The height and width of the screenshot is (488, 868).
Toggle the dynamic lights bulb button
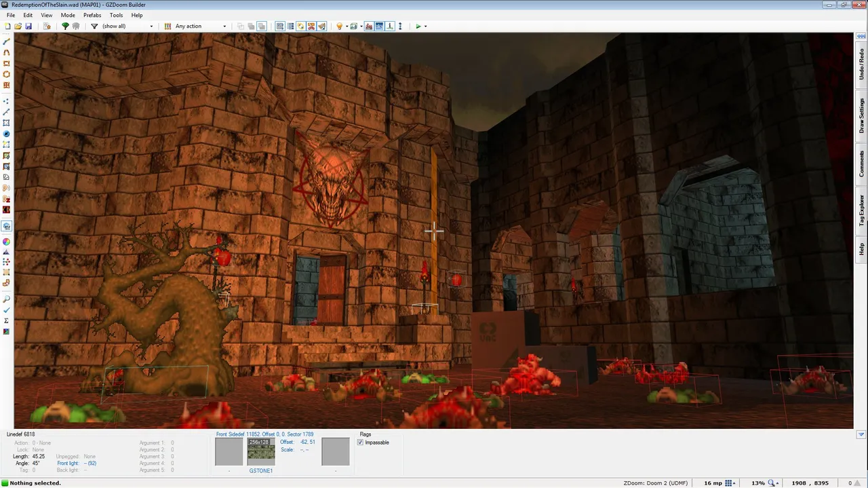[x=339, y=26]
